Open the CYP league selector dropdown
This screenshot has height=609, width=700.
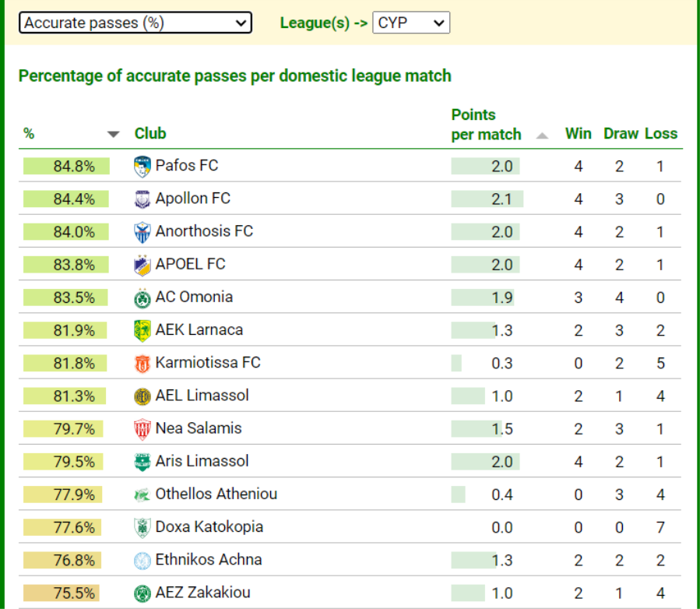[x=411, y=23]
